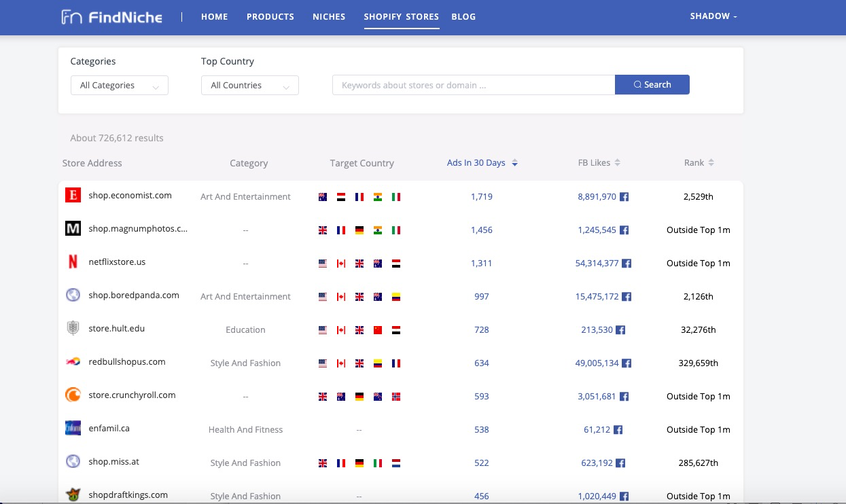The image size is (846, 504).
Task: Click the Store Address column header
Action: point(92,163)
